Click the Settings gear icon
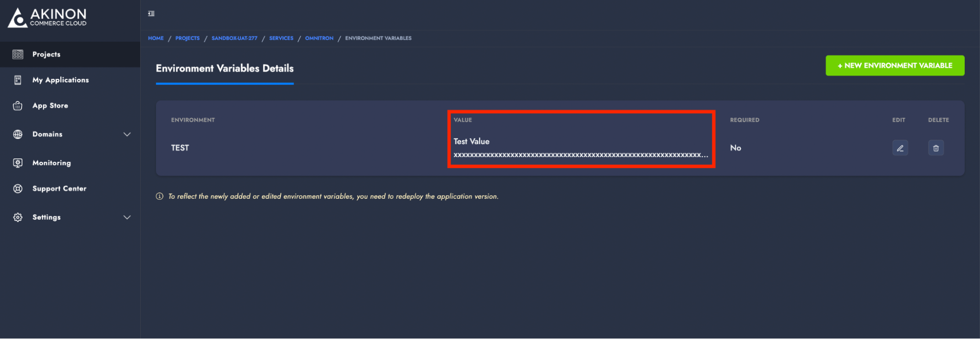 tap(18, 217)
